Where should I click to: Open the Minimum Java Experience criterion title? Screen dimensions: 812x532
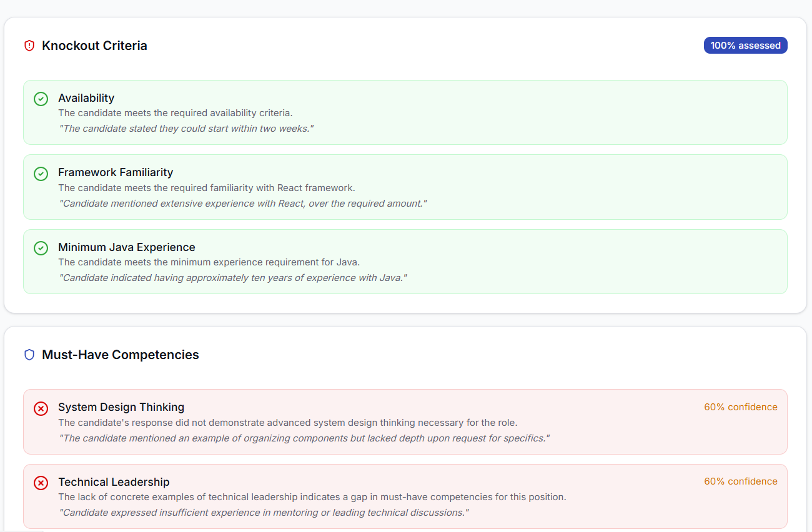(x=127, y=247)
